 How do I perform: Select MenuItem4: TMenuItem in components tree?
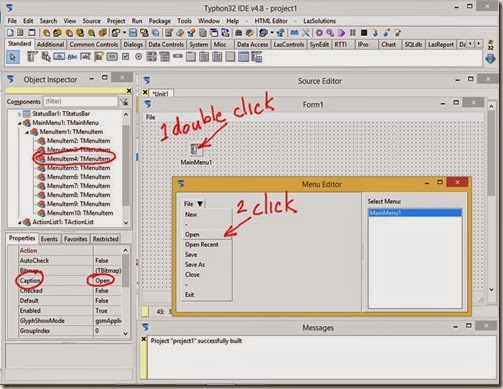[x=78, y=159]
